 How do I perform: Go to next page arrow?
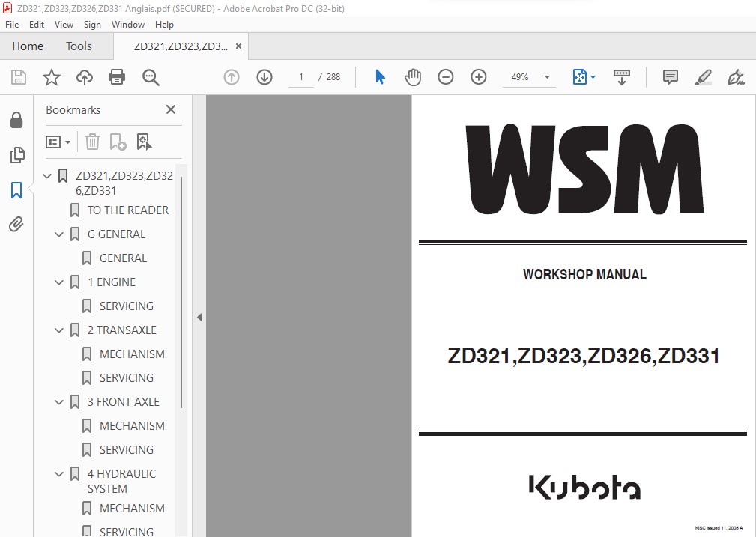(264, 77)
